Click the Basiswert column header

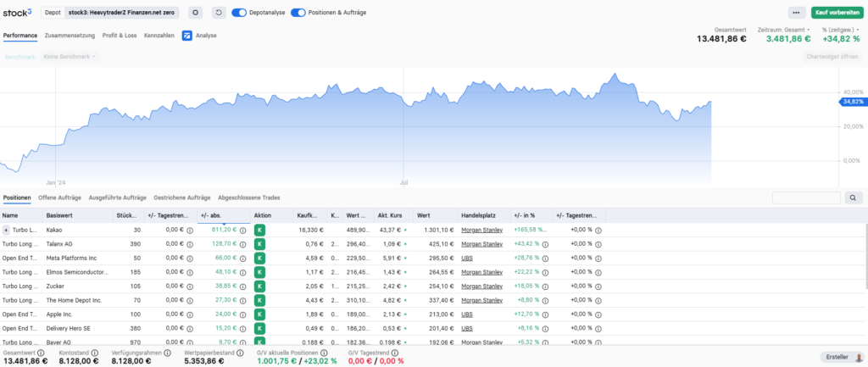pyautogui.click(x=77, y=215)
